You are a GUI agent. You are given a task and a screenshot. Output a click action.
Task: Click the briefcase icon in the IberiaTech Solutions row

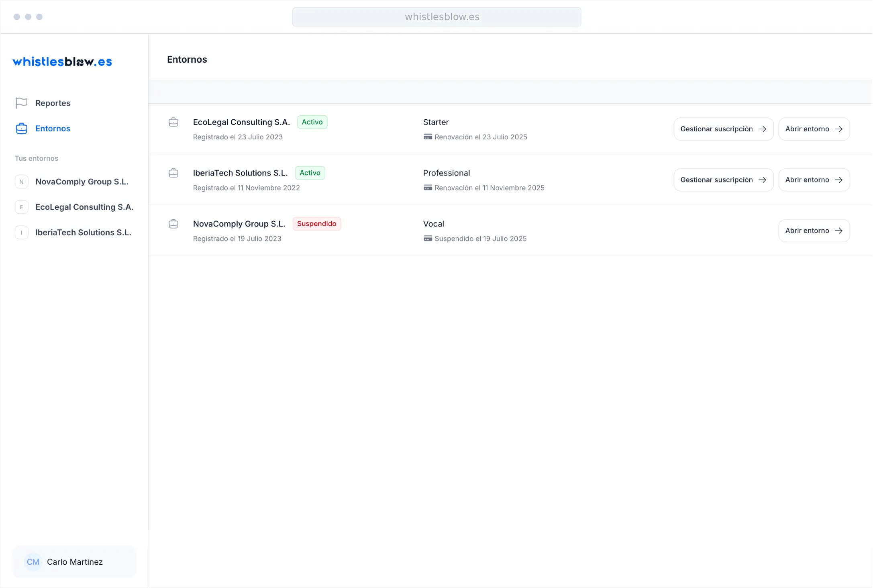coord(173,173)
